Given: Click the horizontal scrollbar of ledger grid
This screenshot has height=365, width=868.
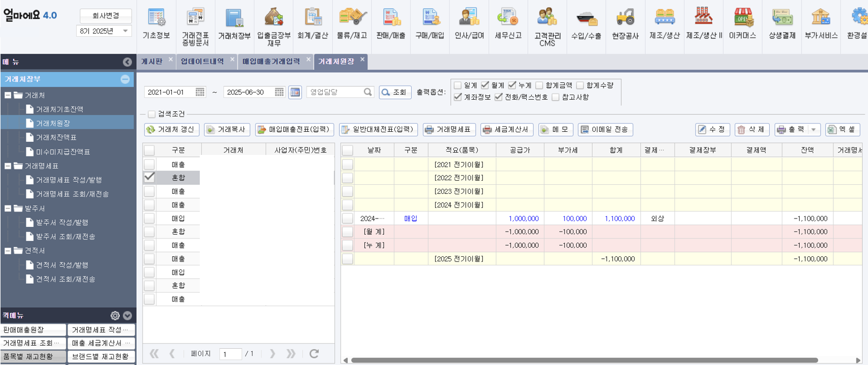Looking at the screenshot, I should 585,360.
